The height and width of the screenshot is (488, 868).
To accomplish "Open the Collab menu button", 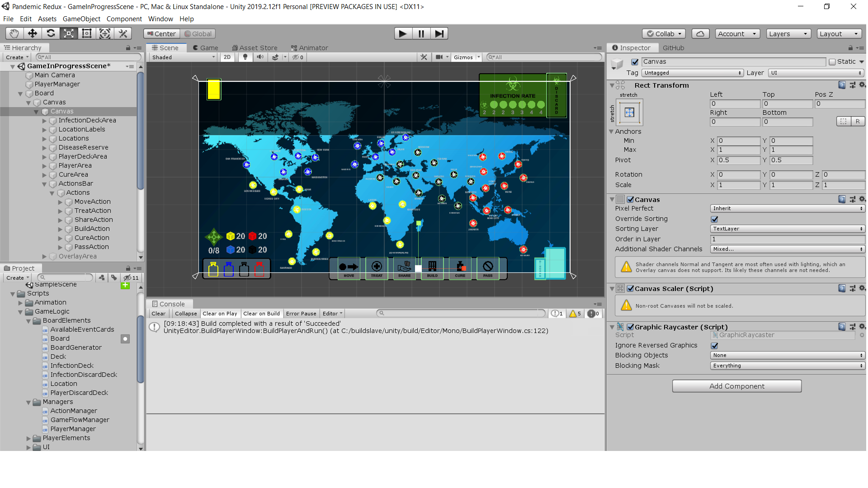I will [664, 34].
